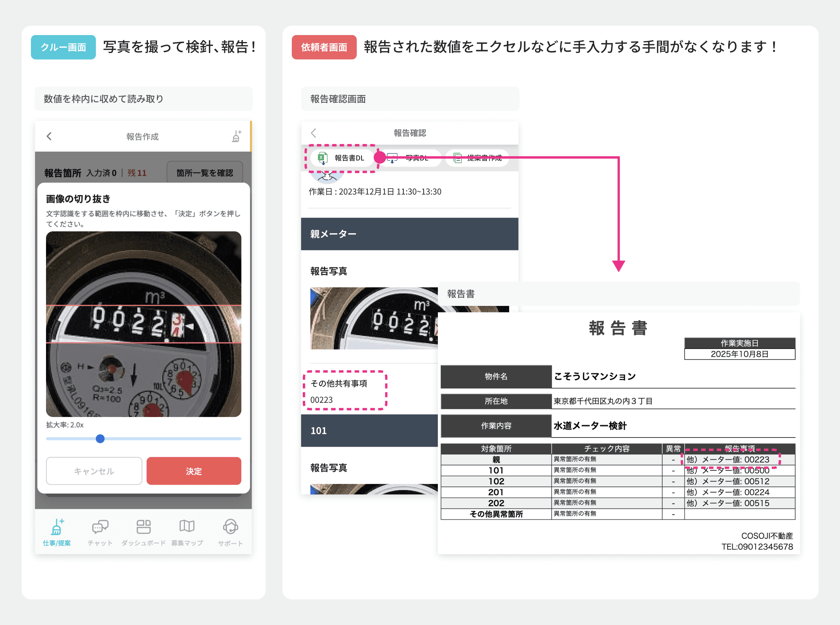Click the 拡大率 zoom slider handle

click(x=100, y=439)
